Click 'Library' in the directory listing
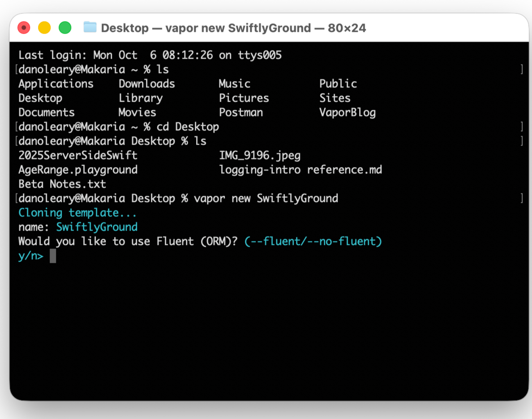The height and width of the screenshot is (419, 532). [141, 98]
